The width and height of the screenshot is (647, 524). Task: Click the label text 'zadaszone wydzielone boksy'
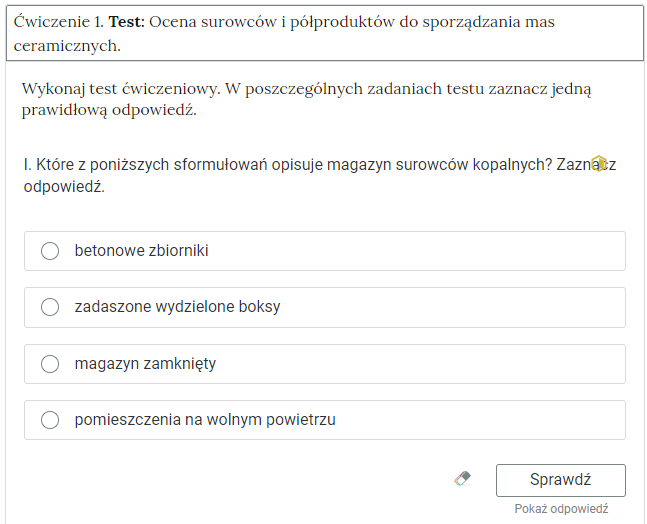pos(177,307)
